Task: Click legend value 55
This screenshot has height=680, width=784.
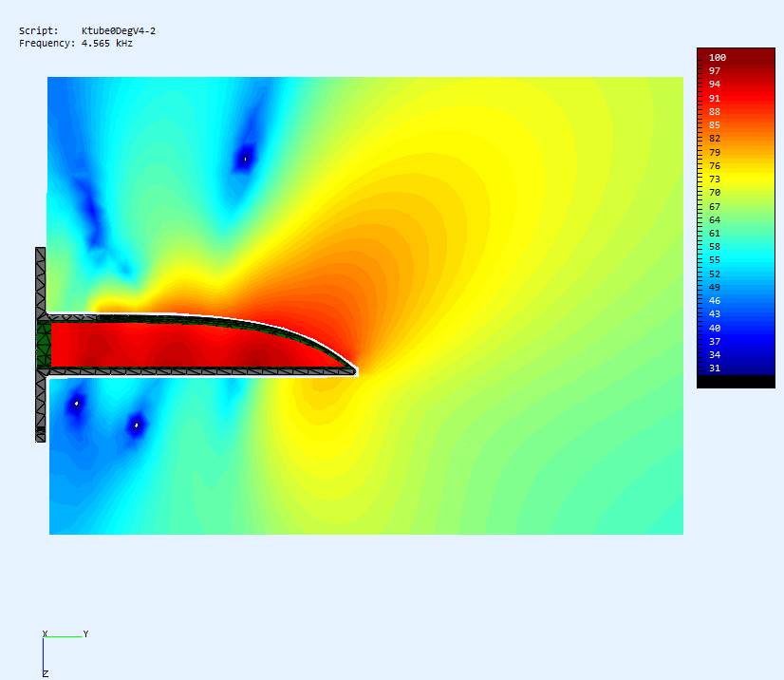Action: 715,260
